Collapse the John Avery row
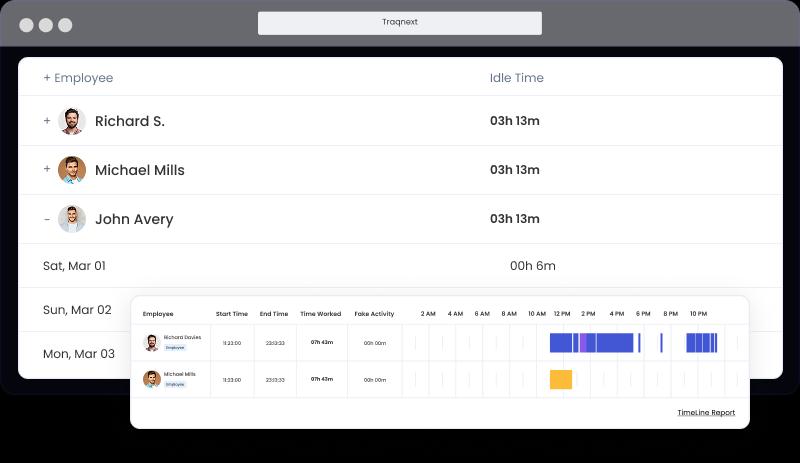Viewport: 800px width, 463px height. point(46,219)
